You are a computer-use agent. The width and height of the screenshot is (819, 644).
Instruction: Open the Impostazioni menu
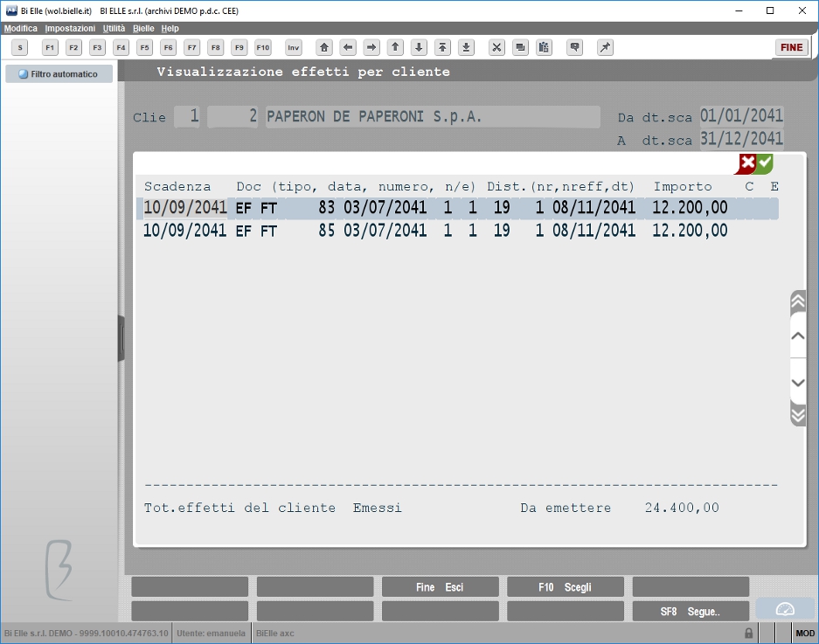pyautogui.click(x=70, y=28)
